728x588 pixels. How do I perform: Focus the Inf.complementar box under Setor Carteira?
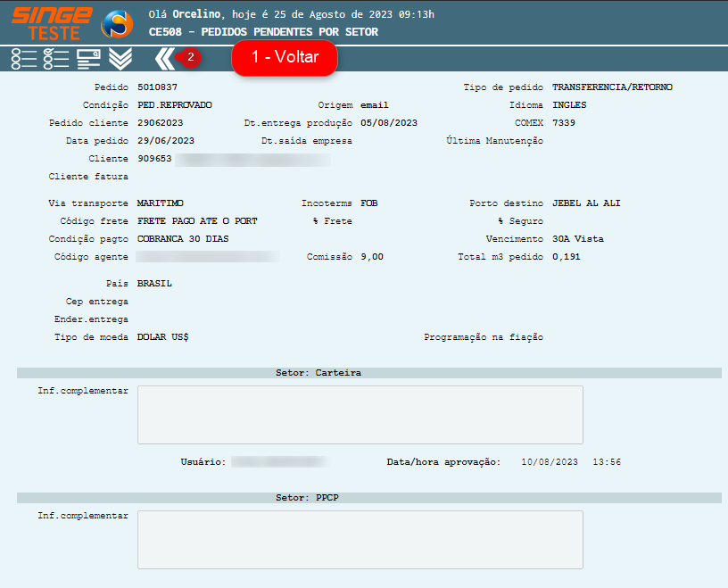(x=360, y=415)
